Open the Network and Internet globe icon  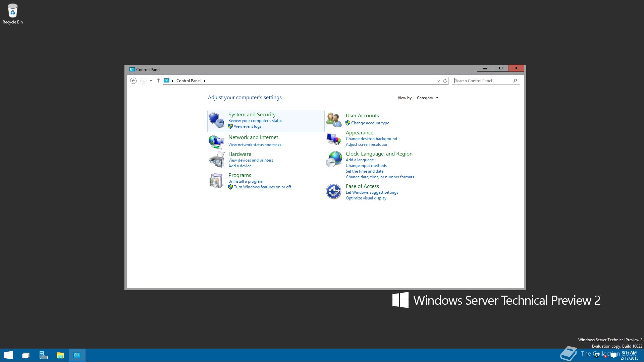click(216, 142)
